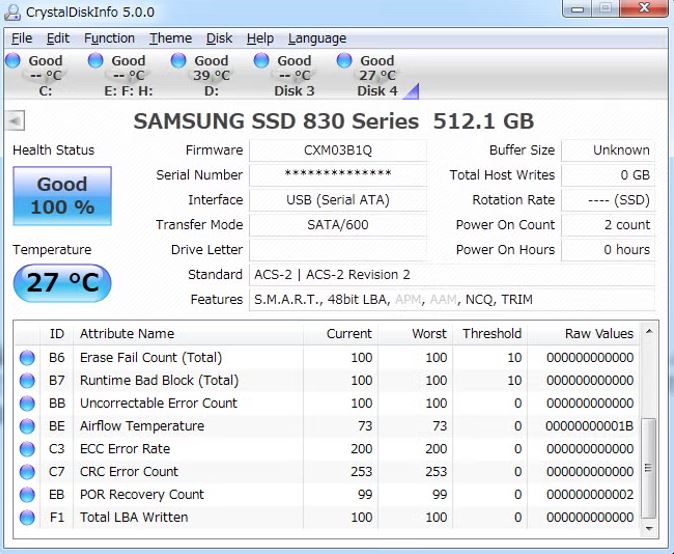The height and width of the screenshot is (554, 674).
Task: Select the Disk 4 status icon
Action: 344,60
